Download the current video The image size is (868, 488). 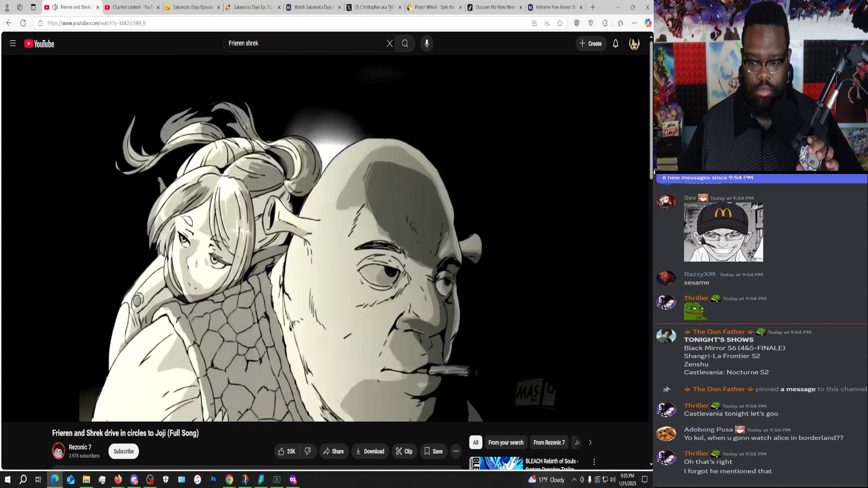[x=370, y=451]
